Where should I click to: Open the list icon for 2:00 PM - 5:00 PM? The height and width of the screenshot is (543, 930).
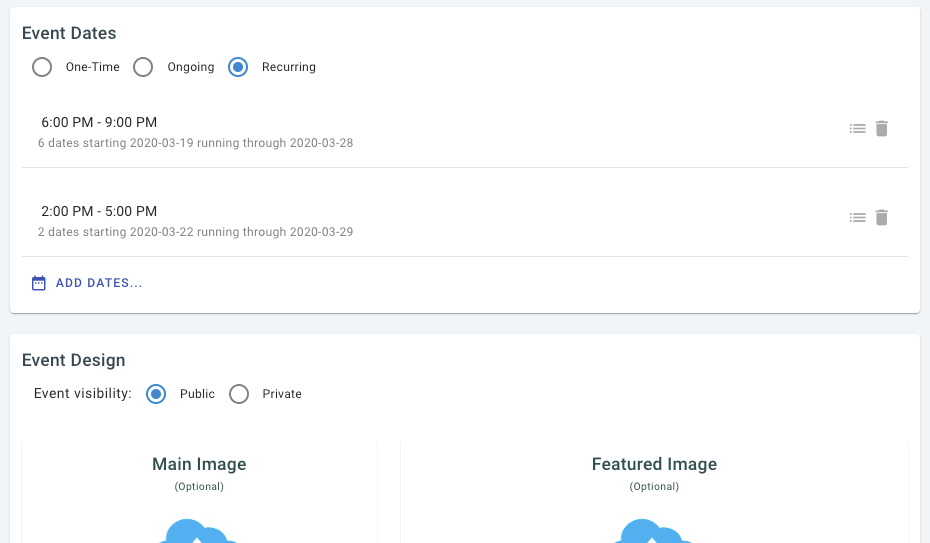[x=857, y=218]
